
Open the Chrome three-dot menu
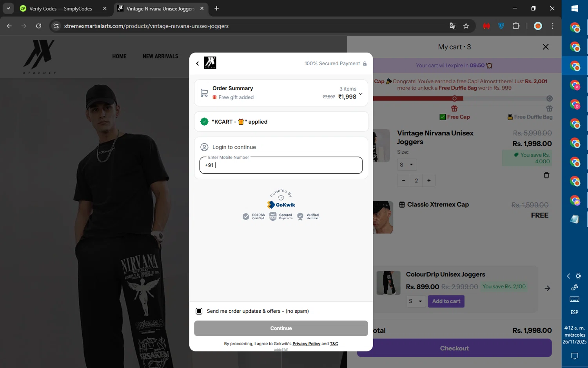click(553, 26)
